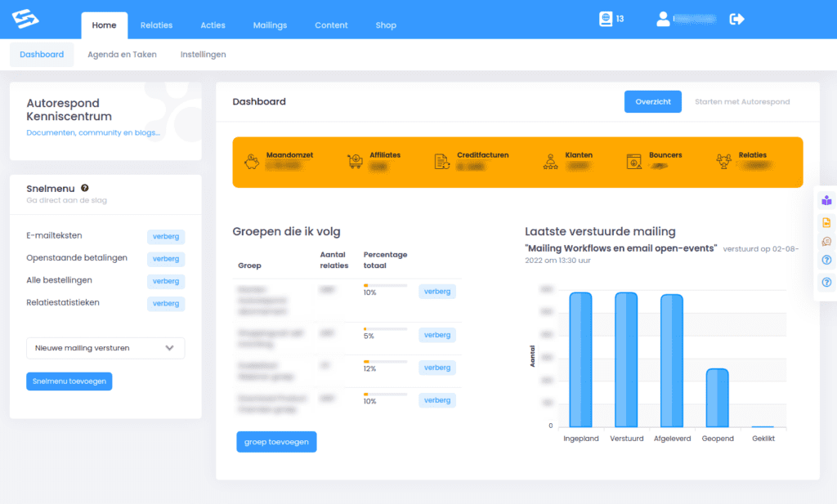837x504 pixels.
Task: Click the Autorespond logo icon
Action: pos(25,19)
